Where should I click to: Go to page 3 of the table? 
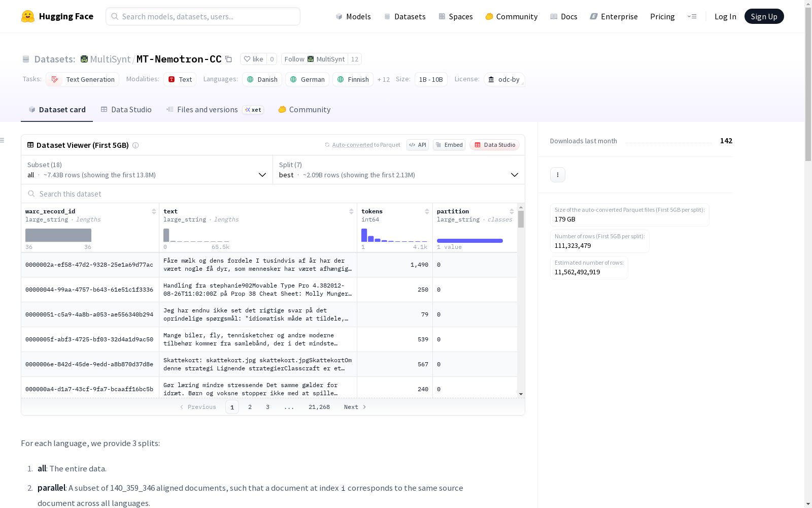[x=267, y=407]
